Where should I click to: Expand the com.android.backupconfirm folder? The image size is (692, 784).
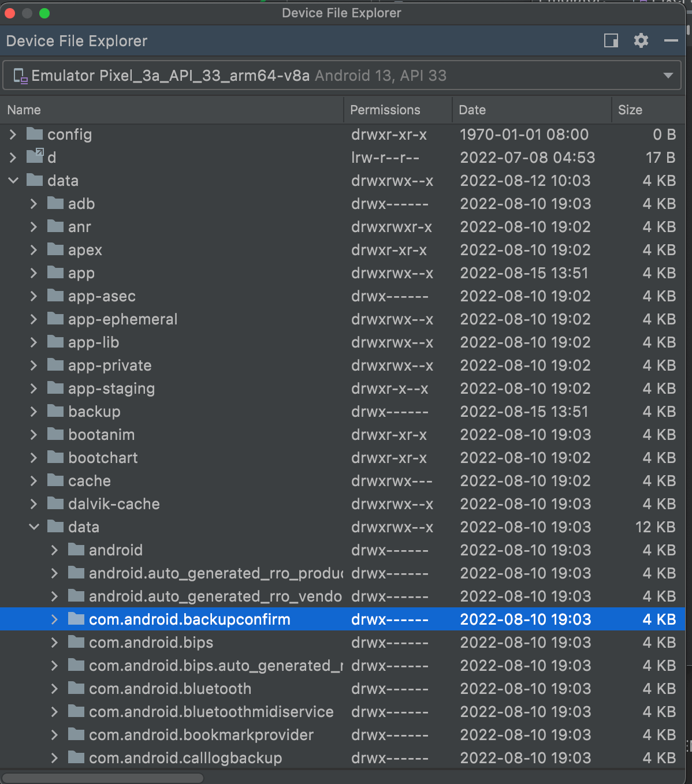(54, 619)
